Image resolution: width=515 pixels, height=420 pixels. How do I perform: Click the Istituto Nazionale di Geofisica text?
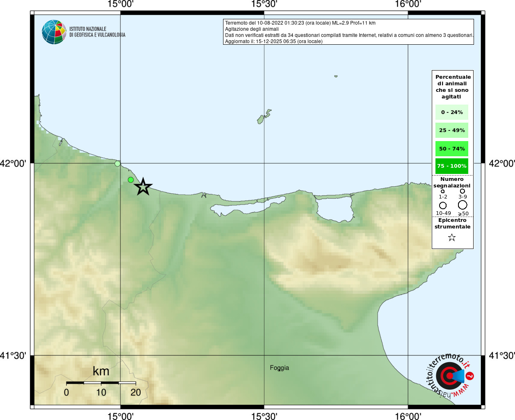coord(97,32)
